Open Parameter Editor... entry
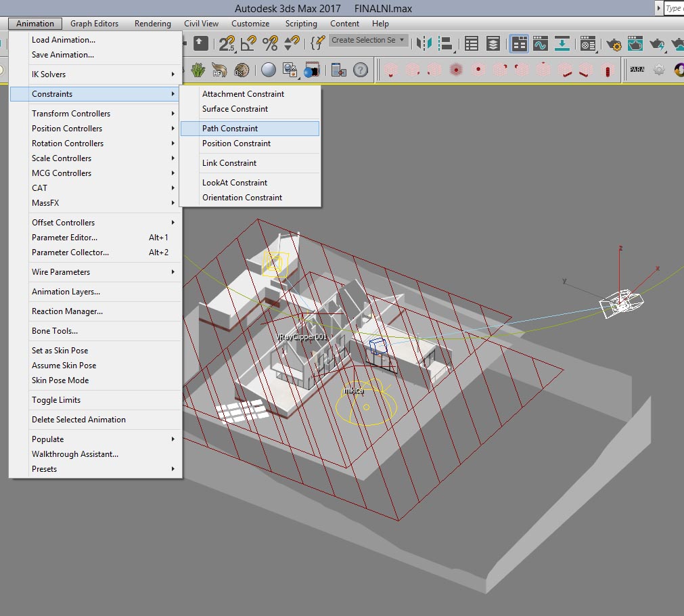This screenshot has height=616, width=684. pyautogui.click(x=94, y=238)
